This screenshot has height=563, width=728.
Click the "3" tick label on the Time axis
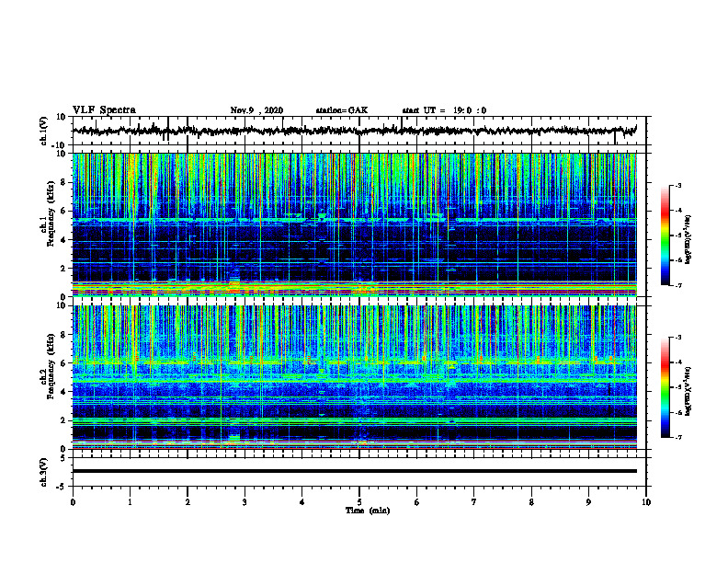click(x=245, y=502)
